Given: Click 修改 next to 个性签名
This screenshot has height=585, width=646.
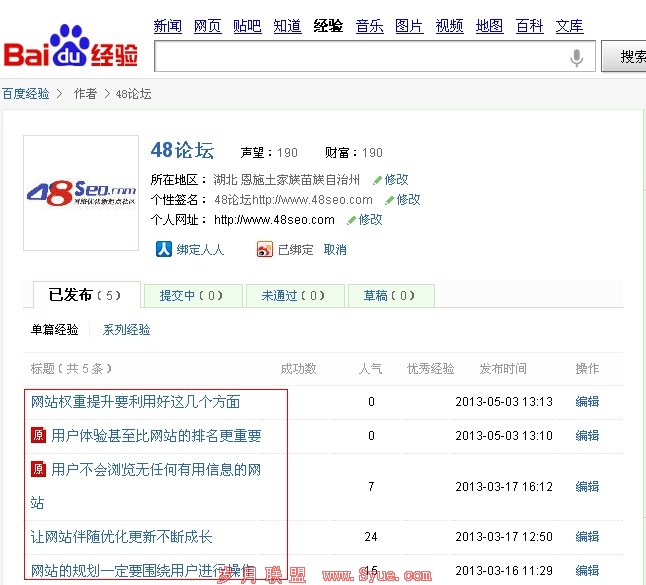Looking at the screenshot, I should point(408,200).
